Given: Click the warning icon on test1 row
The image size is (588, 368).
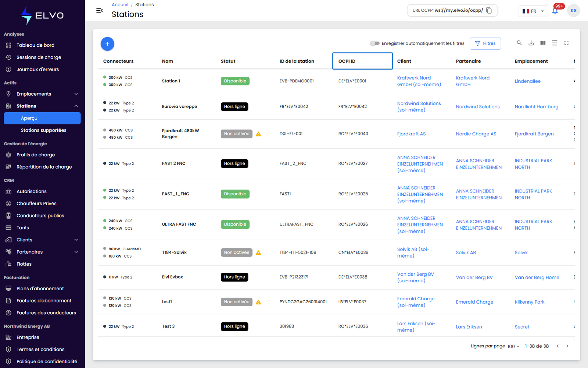Looking at the screenshot, I should click(x=258, y=302).
